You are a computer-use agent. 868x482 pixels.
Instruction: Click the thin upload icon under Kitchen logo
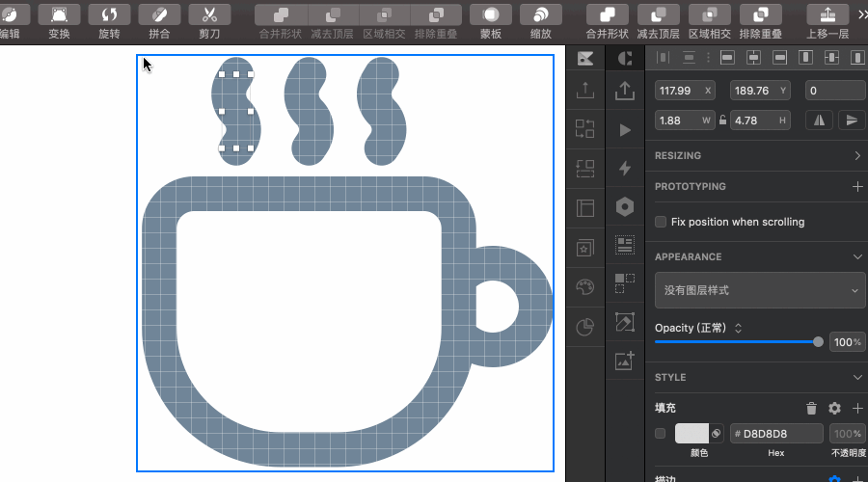pyautogui.click(x=585, y=90)
